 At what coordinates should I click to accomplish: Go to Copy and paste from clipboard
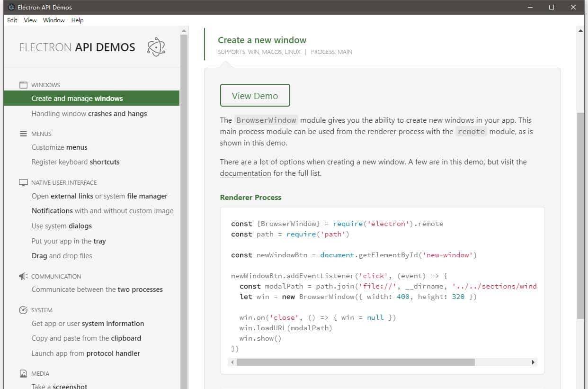click(86, 338)
